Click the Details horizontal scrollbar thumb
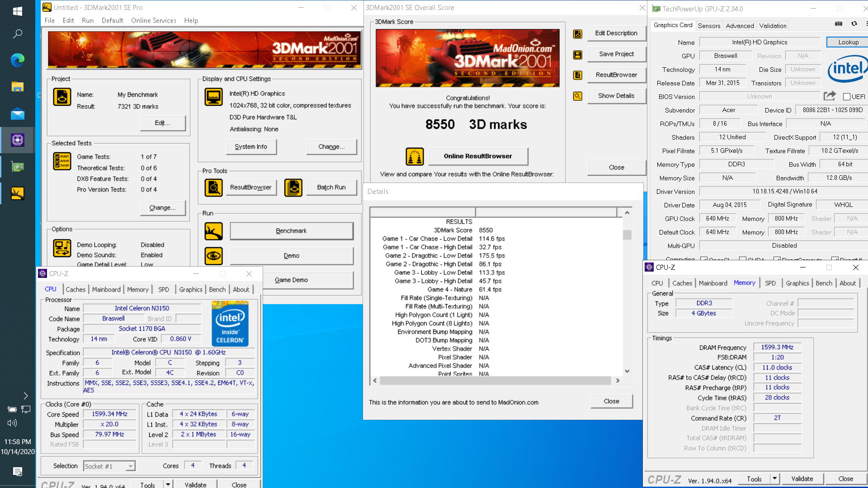The image size is (868, 488). (495, 380)
